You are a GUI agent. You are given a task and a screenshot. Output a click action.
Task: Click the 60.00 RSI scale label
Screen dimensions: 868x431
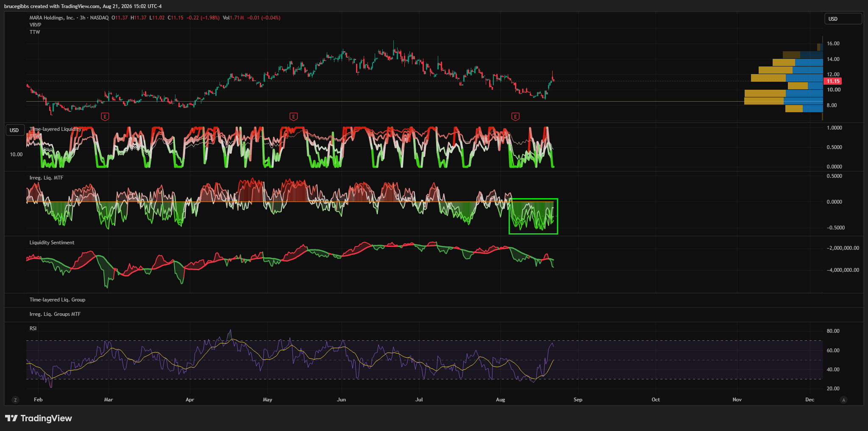pos(833,351)
